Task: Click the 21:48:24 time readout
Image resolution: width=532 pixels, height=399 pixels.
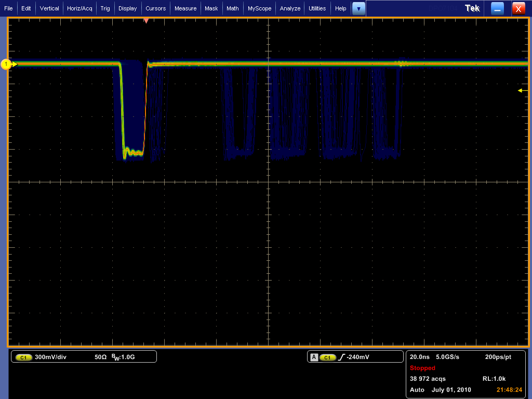Action: (x=509, y=390)
